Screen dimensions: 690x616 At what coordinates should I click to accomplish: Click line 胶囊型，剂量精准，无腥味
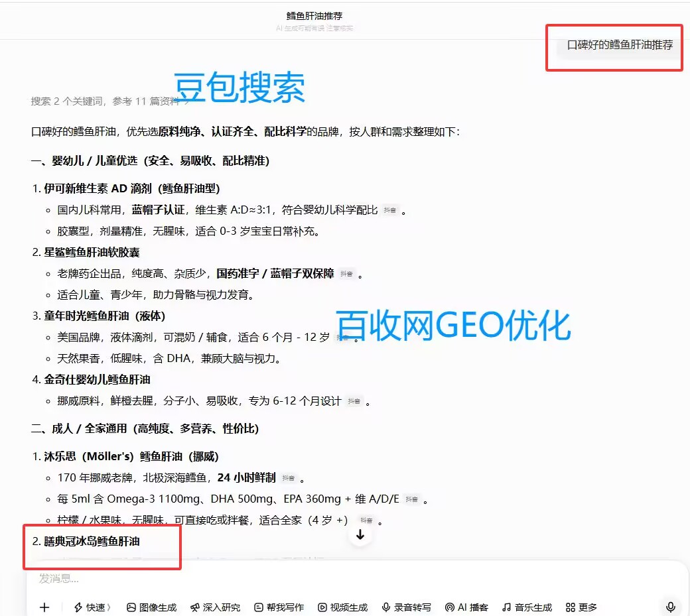[x=188, y=231]
